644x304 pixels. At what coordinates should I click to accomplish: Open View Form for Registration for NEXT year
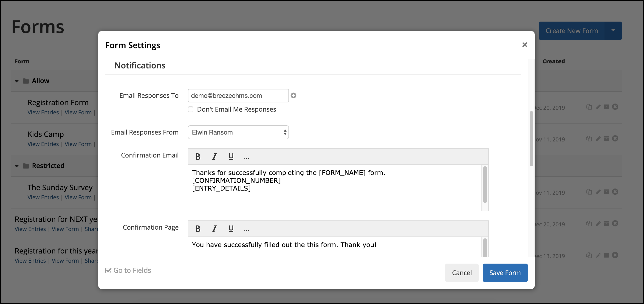[65, 229]
